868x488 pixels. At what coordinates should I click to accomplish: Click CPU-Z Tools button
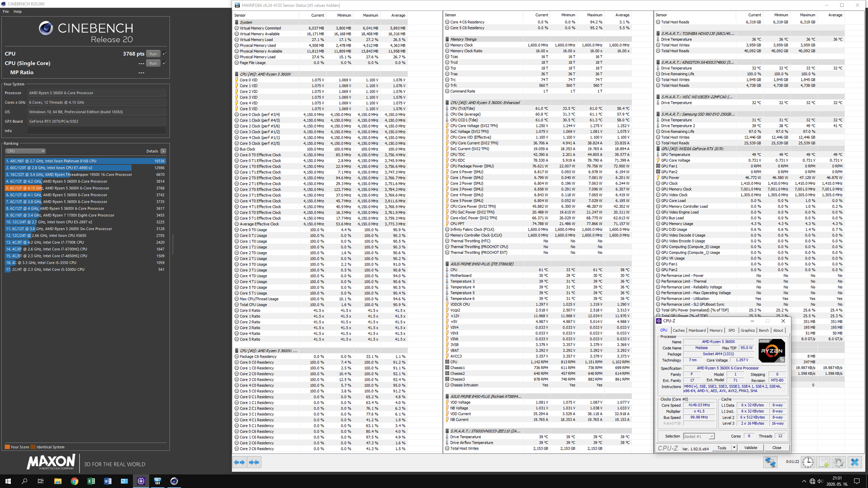pyautogui.click(x=722, y=448)
